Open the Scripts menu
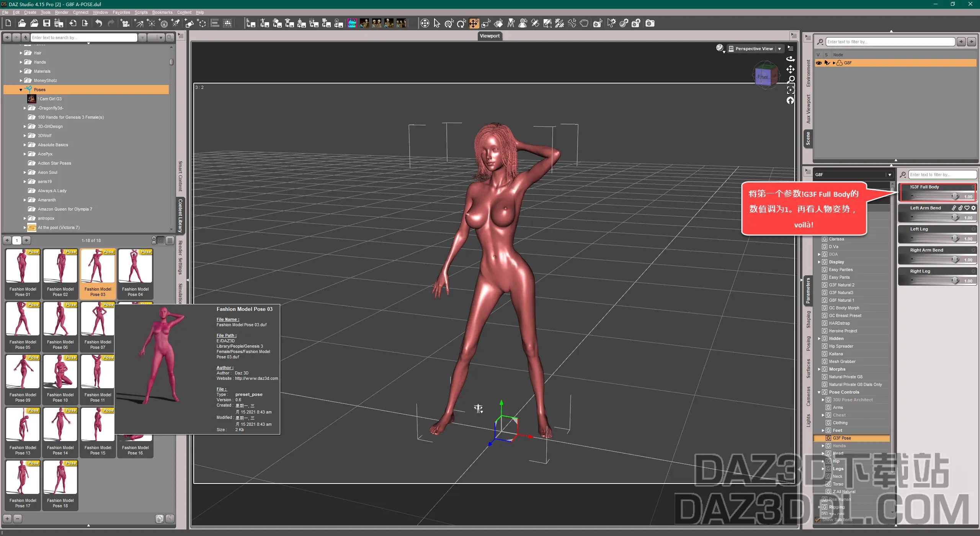The image size is (980, 536). point(141,12)
